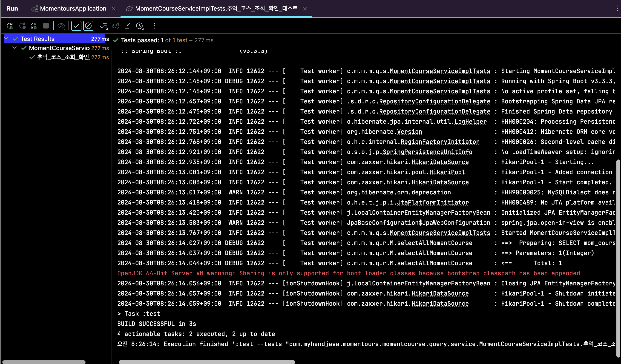Screen dimensions: 621x364
Task: Rerun the test with the Rerun icon
Action: point(10,26)
